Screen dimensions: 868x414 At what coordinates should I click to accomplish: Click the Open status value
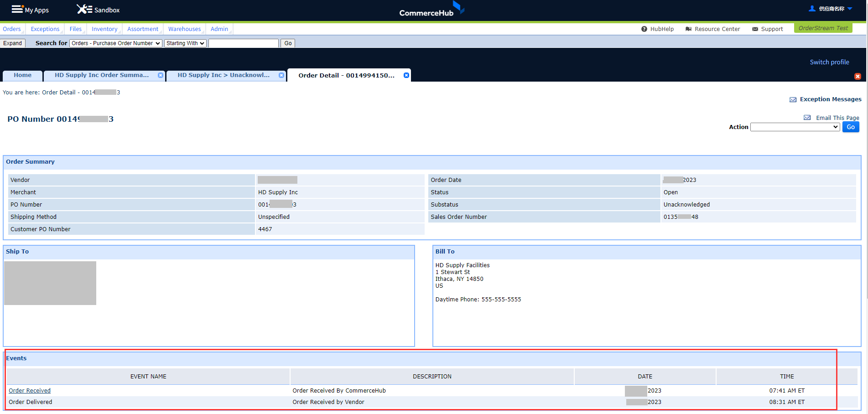[x=670, y=192]
